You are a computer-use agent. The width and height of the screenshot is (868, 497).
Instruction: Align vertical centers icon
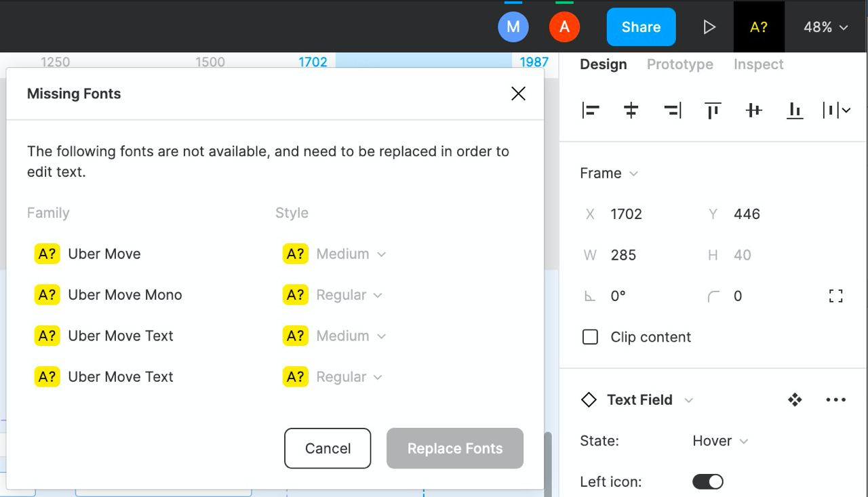point(753,110)
